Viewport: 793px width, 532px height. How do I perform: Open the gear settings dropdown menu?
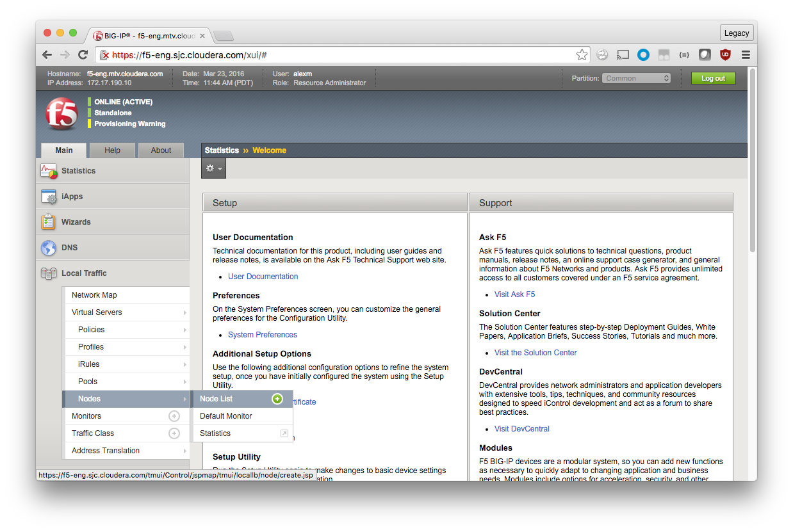point(213,168)
